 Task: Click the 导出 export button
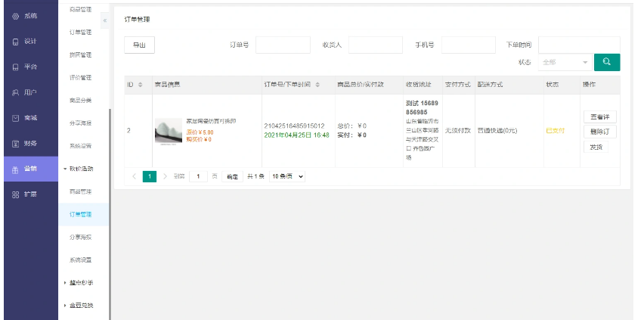[139, 45]
